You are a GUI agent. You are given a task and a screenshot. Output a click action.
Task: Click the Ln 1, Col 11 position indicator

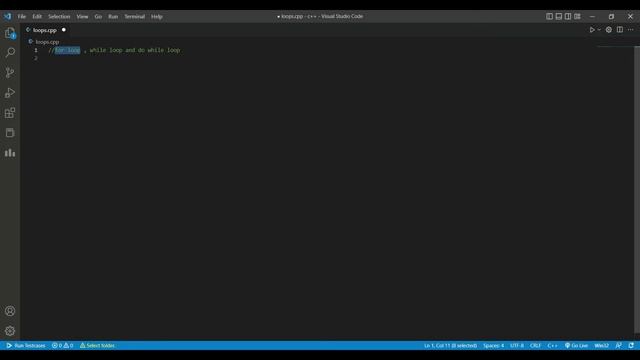point(450,346)
